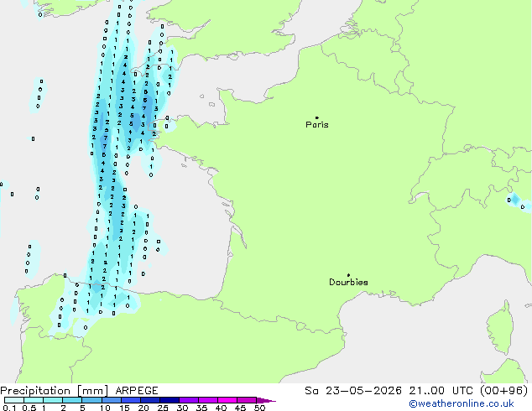Select the 10–15 mm legend swatch
Image resolution: width=532 pixels, height=411 pixels.
pos(111,400)
